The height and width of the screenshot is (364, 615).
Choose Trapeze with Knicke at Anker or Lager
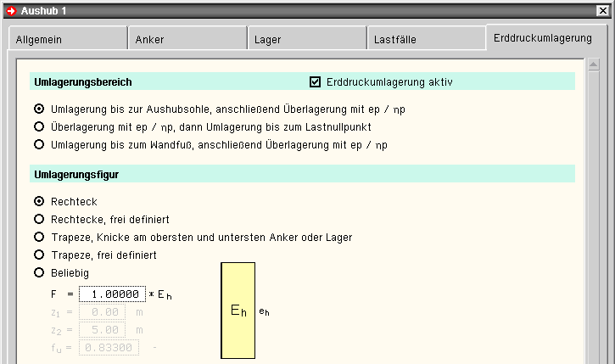(x=39, y=238)
